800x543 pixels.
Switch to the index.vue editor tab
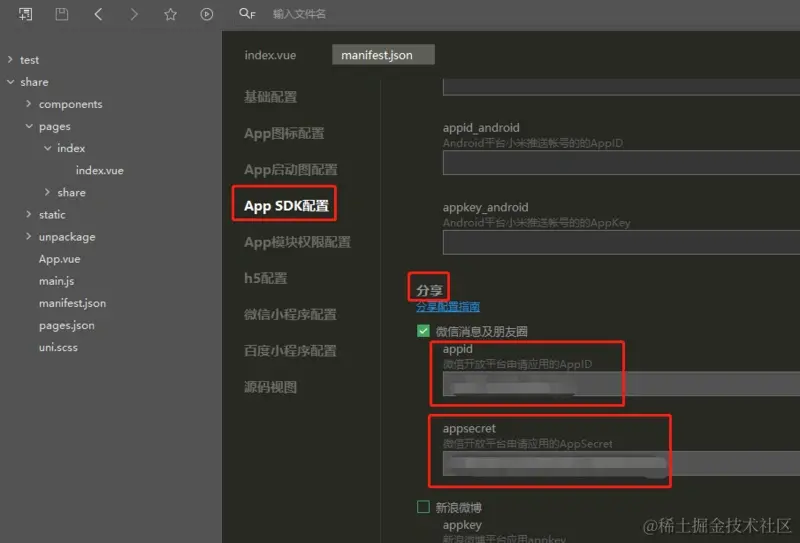coord(270,55)
